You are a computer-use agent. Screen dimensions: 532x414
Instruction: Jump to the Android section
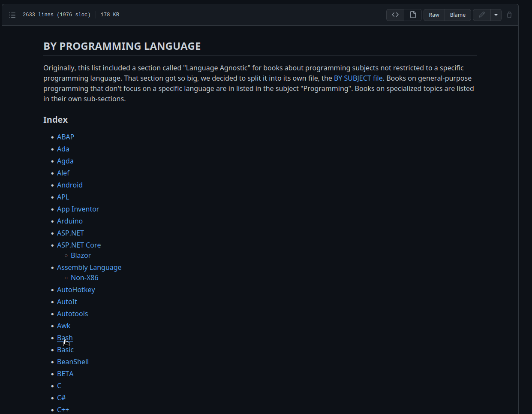pos(70,185)
